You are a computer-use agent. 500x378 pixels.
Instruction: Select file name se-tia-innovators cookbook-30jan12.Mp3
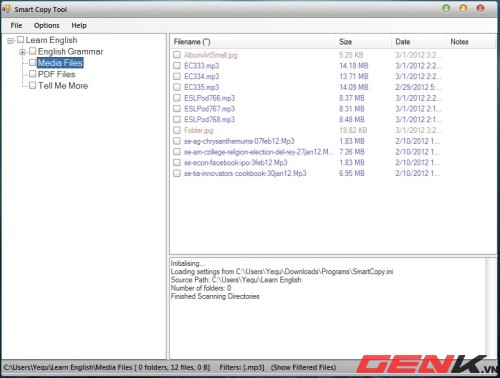(245, 173)
